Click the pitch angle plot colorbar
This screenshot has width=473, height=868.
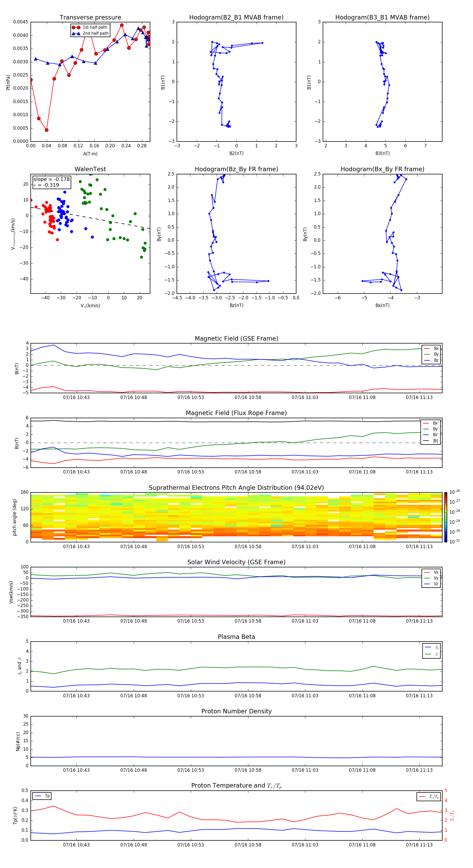click(446, 517)
